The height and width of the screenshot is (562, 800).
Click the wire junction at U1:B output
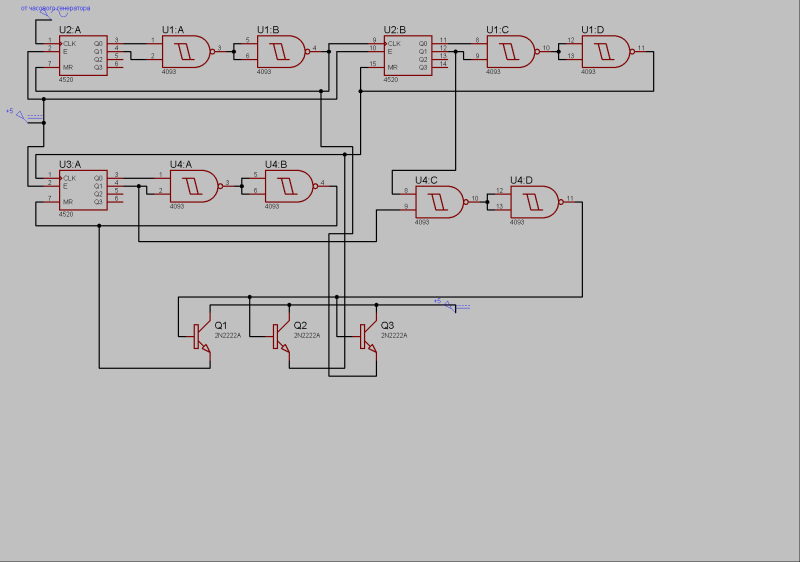[329, 52]
